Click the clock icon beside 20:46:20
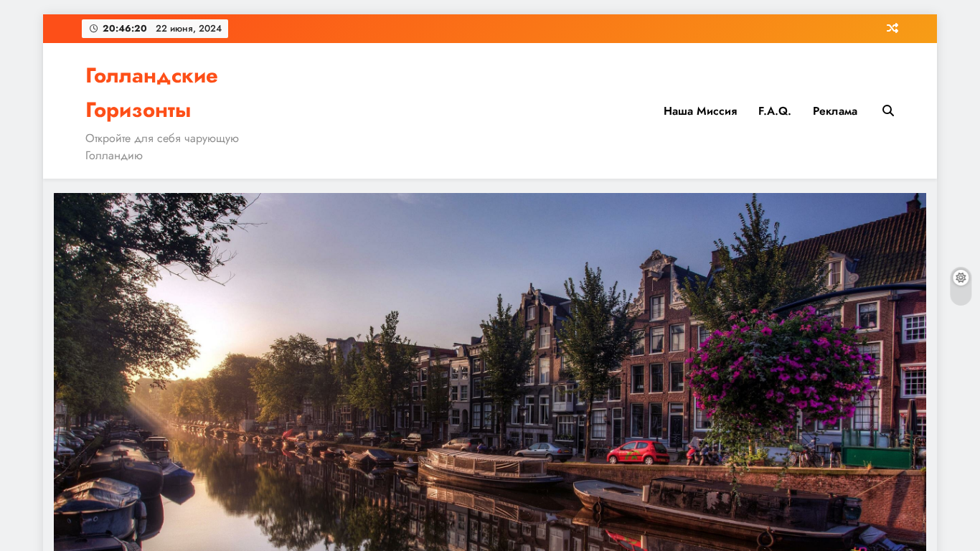980x551 pixels. 93,29
